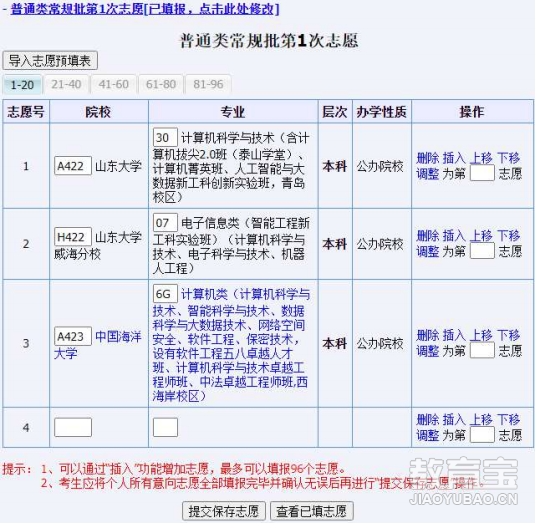The image size is (539, 528).
Task: Click the 志愿号 column header
Action: coord(26,112)
